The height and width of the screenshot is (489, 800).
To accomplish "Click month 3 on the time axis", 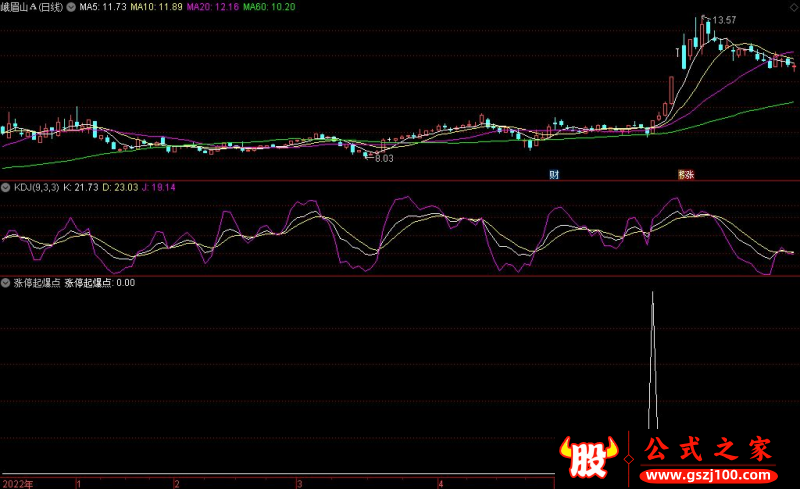I will click(299, 483).
